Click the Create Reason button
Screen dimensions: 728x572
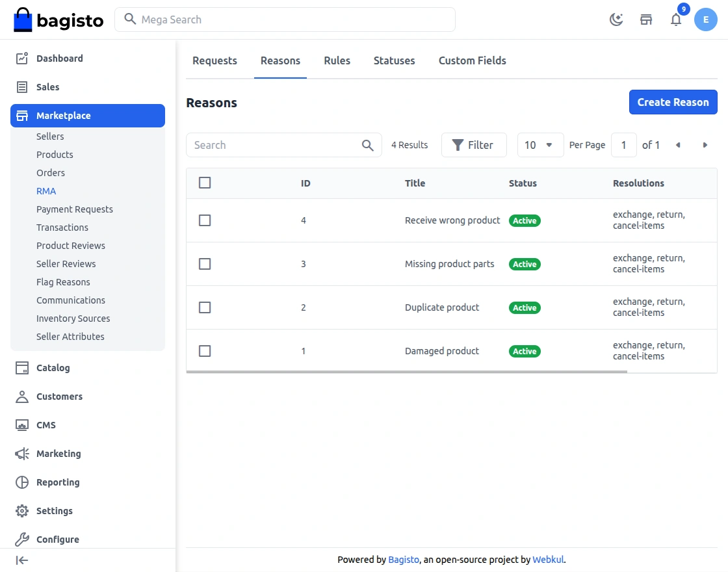point(673,102)
